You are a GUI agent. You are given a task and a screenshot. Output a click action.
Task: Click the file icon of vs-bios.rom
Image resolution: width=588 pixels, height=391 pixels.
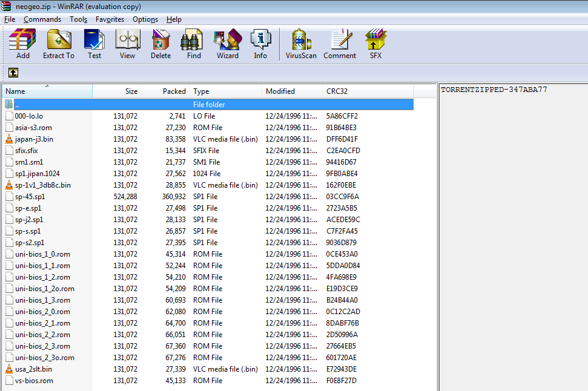9,381
